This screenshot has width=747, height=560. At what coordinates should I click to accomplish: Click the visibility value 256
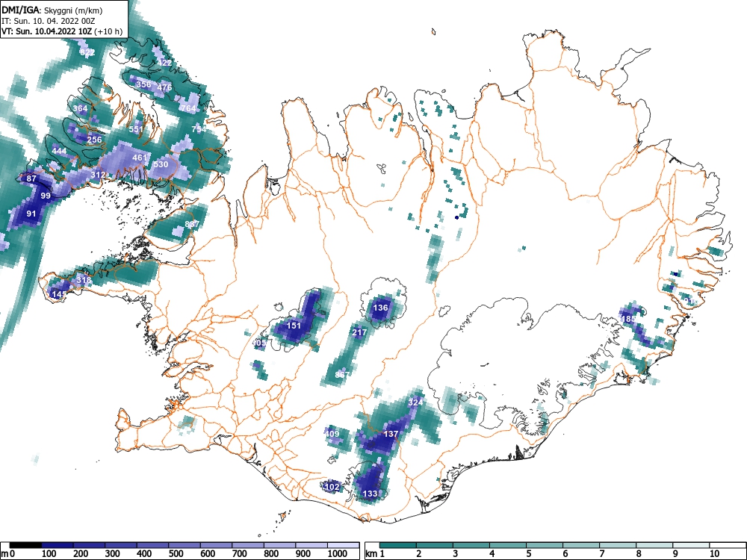coord(94,140)
